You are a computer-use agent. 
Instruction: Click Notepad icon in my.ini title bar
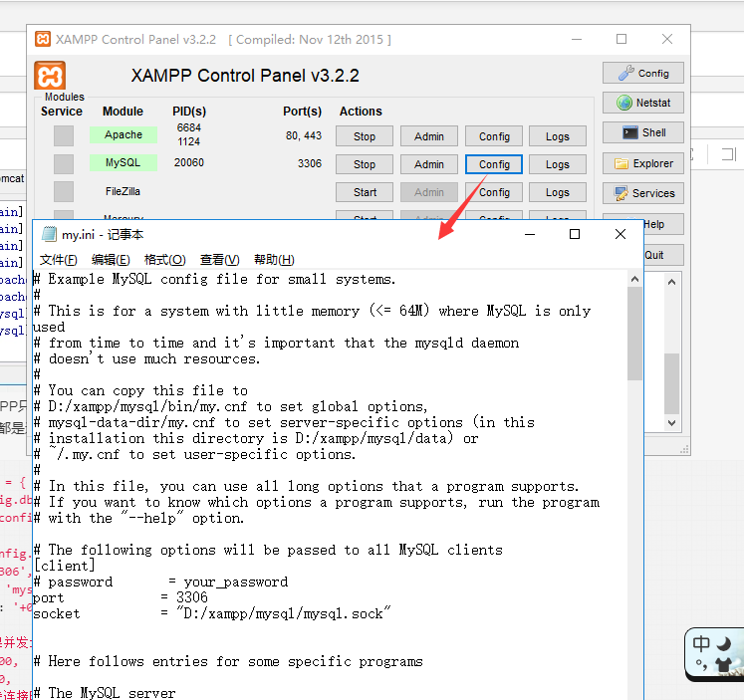pos(49,234)
